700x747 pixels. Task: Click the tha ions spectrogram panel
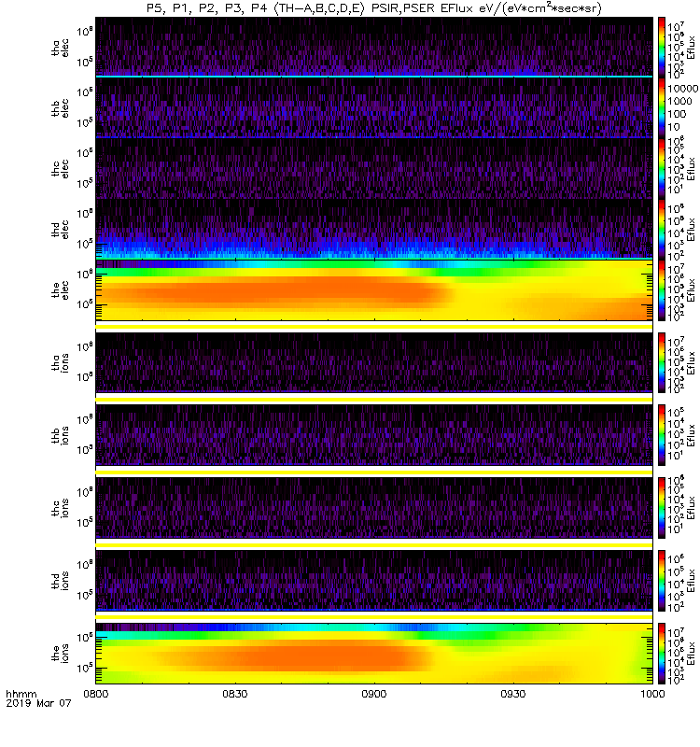374,362
